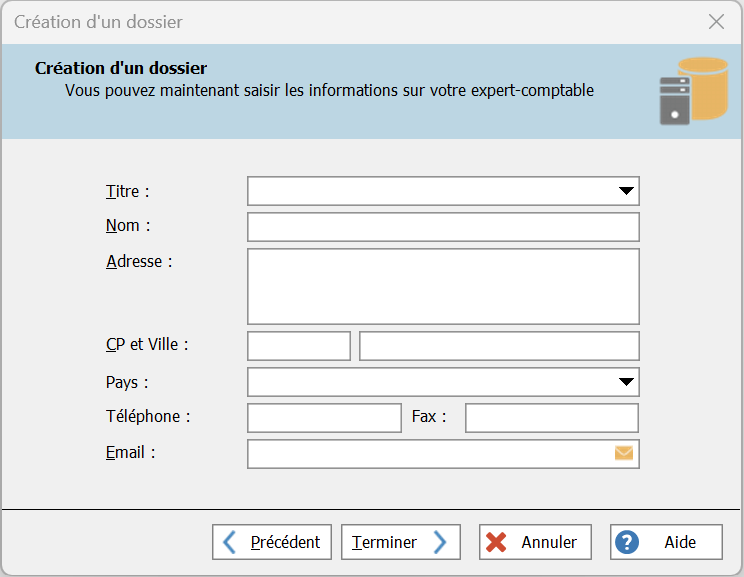Click inside the Adresse text area
The image size is (744, 577).
(x=442, y=286)
